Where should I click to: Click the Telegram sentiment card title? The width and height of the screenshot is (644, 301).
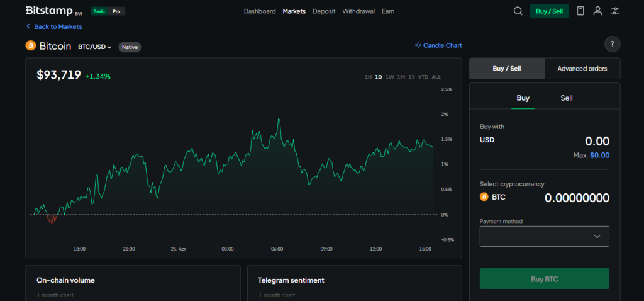[291, 280]
